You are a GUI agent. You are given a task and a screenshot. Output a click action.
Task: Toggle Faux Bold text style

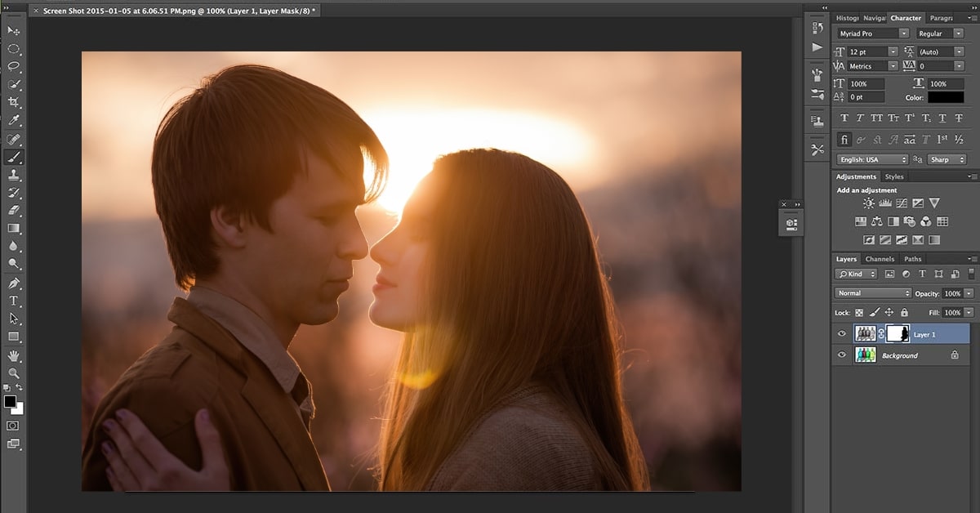844,118
